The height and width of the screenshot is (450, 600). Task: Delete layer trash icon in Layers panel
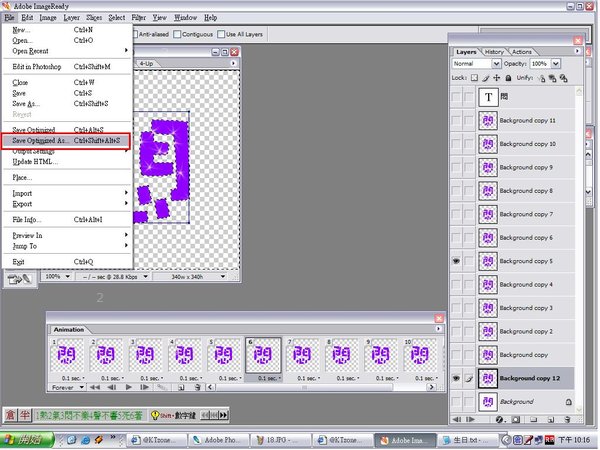[568, 420]
